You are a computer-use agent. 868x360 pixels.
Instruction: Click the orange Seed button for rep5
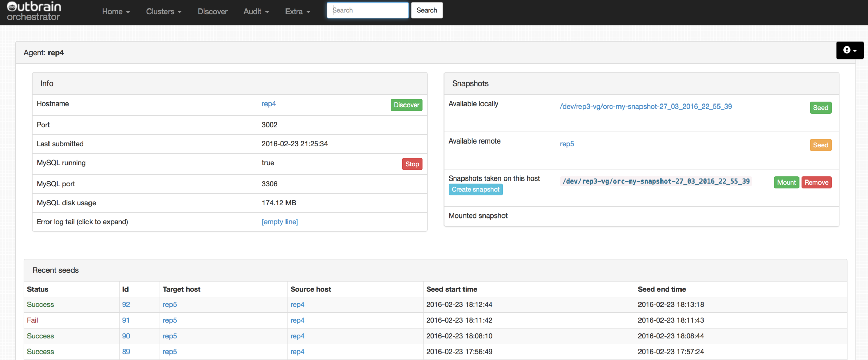(820, 145)
